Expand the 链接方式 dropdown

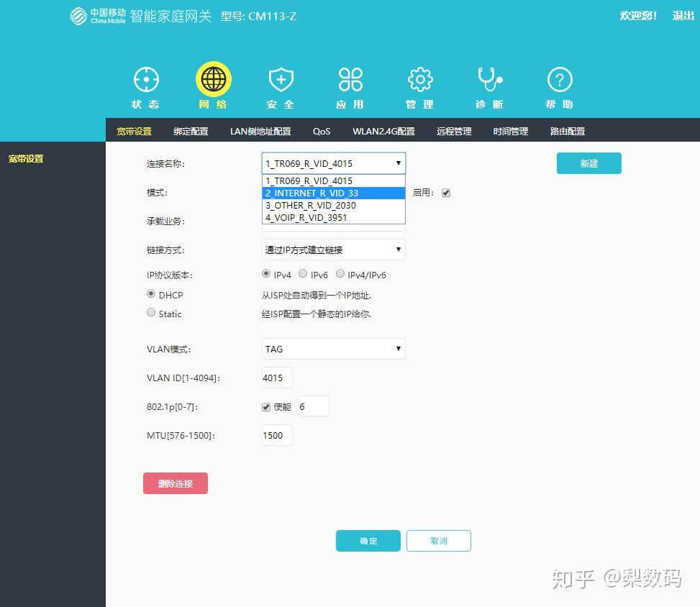(x=333, y=250)
